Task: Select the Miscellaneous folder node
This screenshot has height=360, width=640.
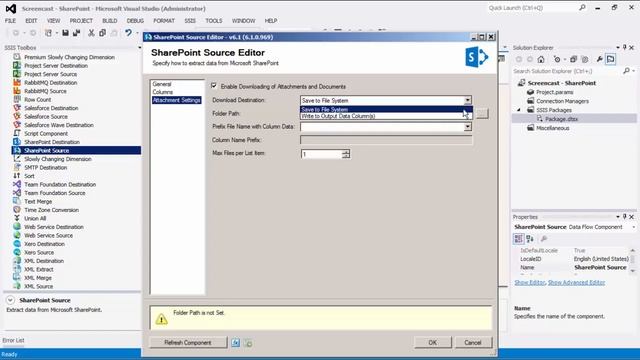Action: point(553,128)
